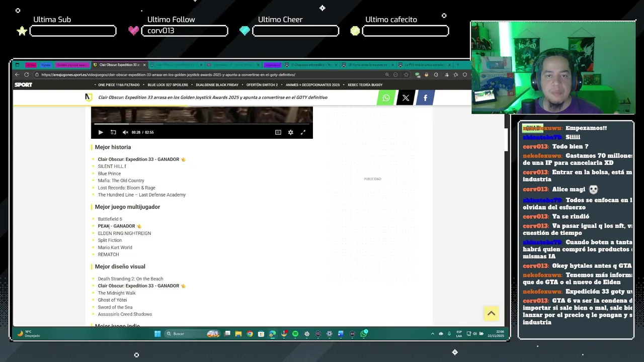Toggle video closed captions
Image resolution: width=644 pixels, height=362 pixels.
(278, 132)
